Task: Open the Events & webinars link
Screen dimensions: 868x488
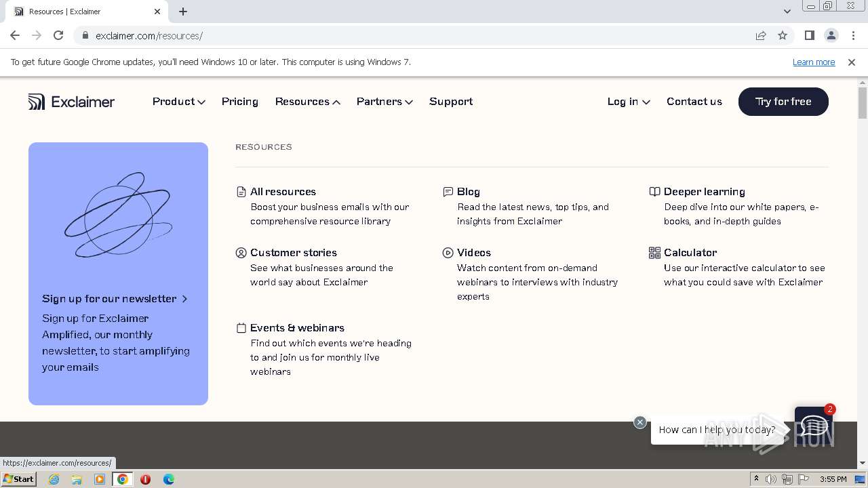Action: point(297,328)
